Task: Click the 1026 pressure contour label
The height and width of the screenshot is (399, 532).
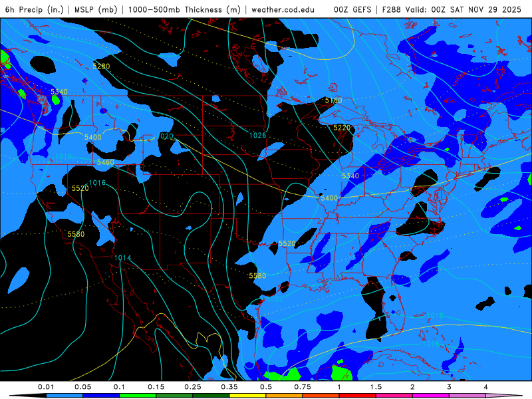Action: tap(257, 136)
